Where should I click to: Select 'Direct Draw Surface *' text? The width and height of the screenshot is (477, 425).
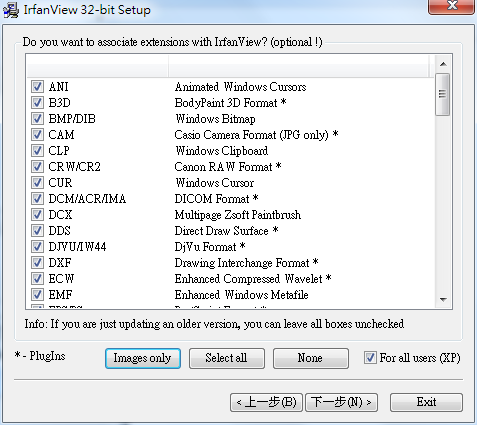coord(226,231)
